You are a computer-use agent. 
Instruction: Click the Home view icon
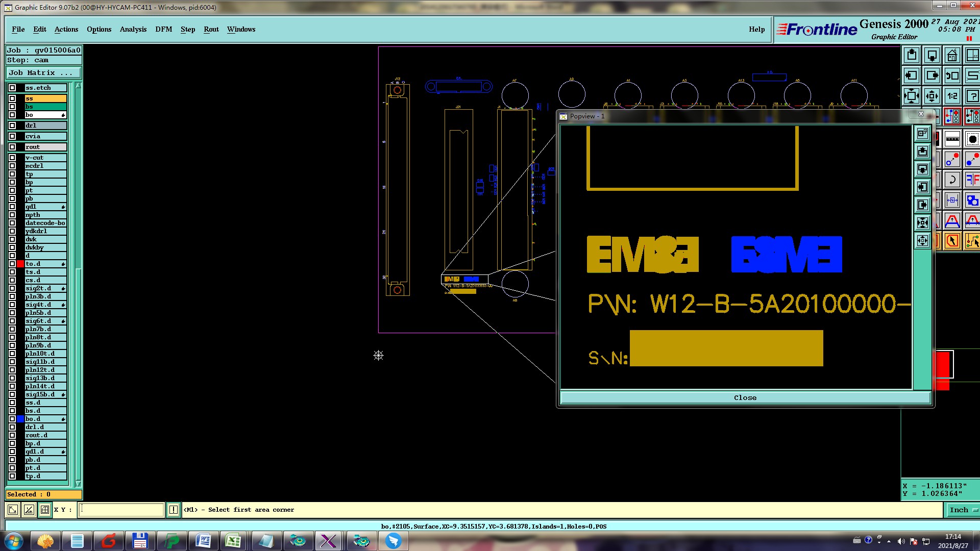952,55
